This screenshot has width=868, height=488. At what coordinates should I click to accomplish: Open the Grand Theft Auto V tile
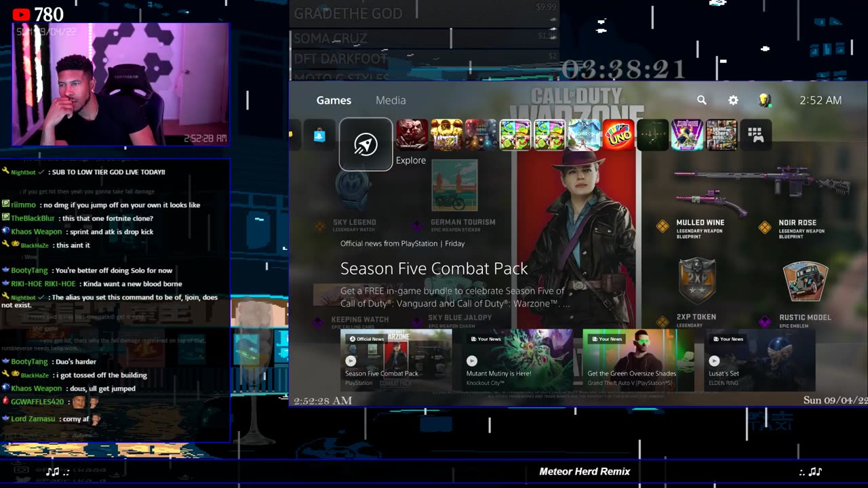coord(722,135)
